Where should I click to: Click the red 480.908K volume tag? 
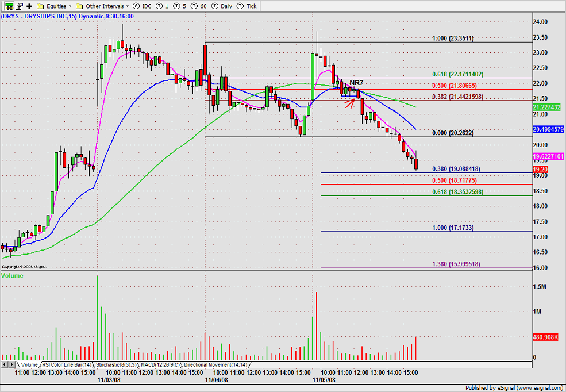(x=545, y=337)
